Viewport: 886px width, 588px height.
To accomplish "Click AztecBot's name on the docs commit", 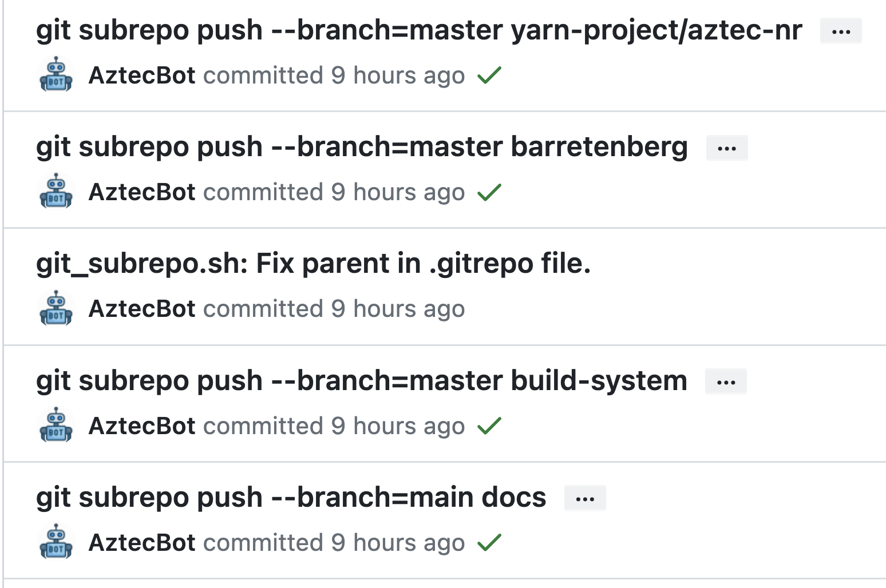I will pos(143,542).
